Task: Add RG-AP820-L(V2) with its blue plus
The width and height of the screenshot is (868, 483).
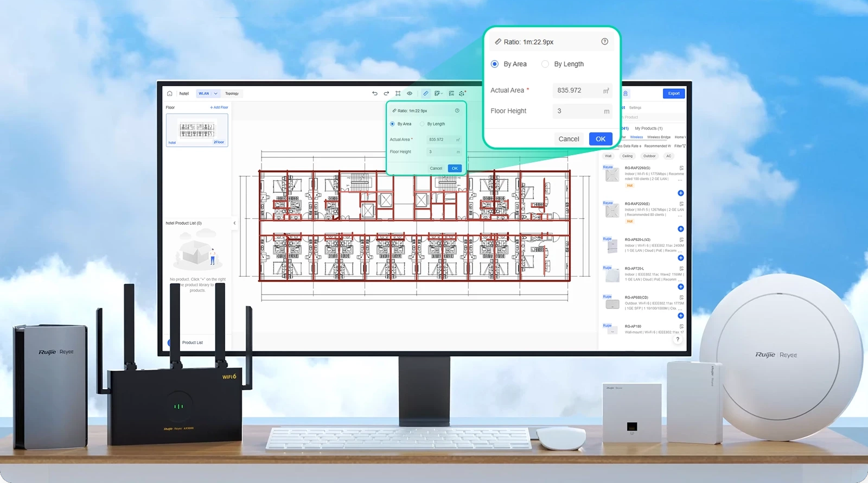Action: [681, 258]
